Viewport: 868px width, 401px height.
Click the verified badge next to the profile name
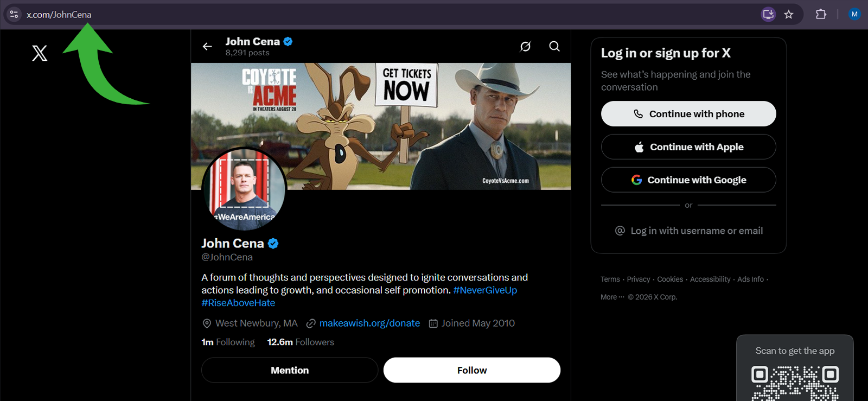coord(273,244)
